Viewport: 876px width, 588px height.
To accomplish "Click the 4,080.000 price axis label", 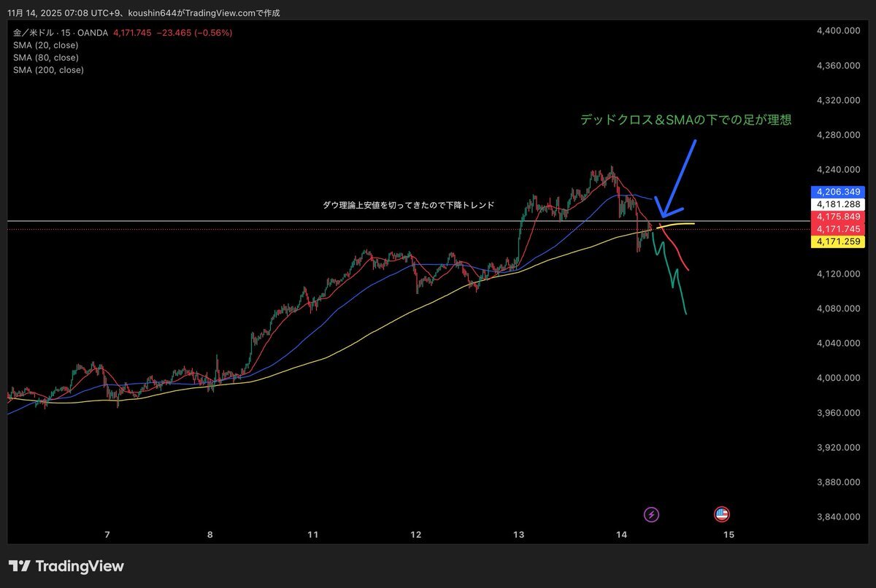I will tap(838, 309).
